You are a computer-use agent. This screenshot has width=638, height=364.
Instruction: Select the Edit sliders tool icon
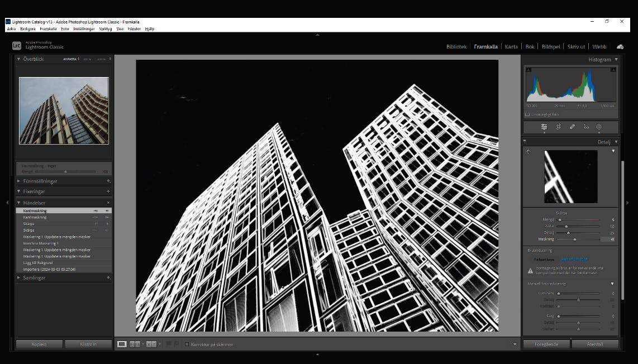544,127
